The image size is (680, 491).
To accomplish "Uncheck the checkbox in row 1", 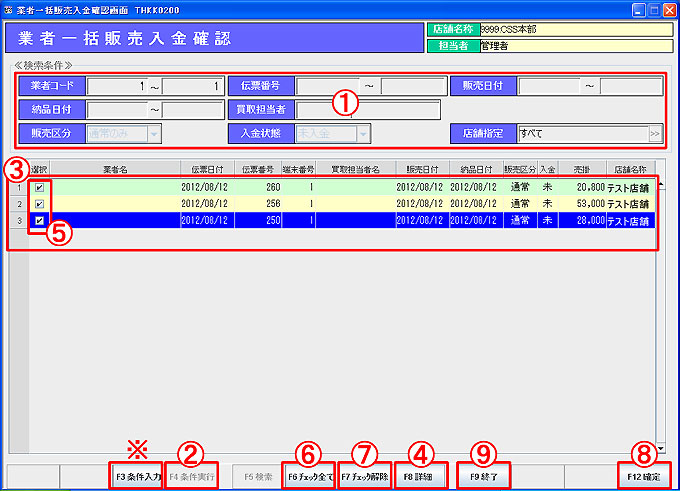I will (x=39, y=187).
